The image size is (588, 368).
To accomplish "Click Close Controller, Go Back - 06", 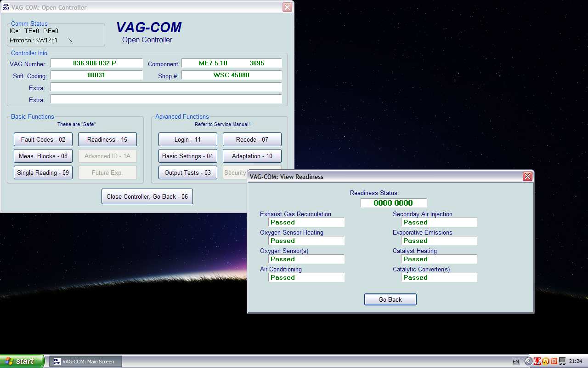I will coord(147,196).
